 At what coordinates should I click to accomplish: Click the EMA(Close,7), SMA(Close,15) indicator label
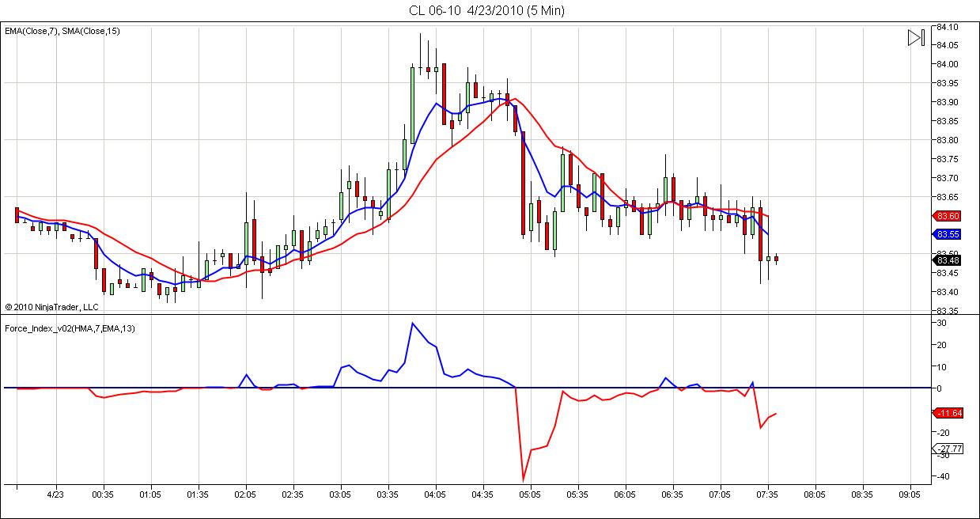click(x=62, y=31)
